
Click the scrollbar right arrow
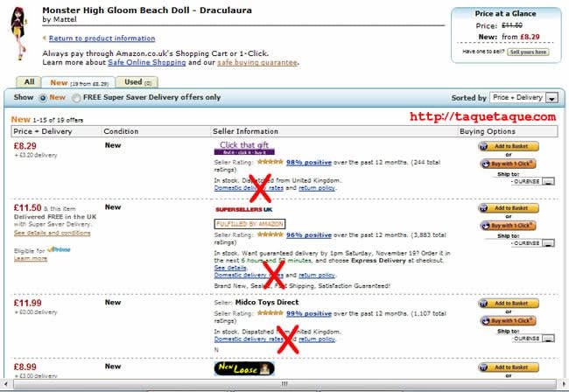tap(563, 383)
